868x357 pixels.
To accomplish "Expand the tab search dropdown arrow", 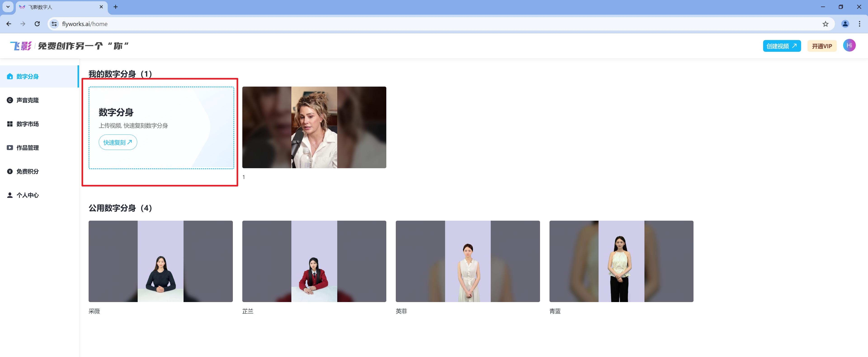I will pos(8,7).
